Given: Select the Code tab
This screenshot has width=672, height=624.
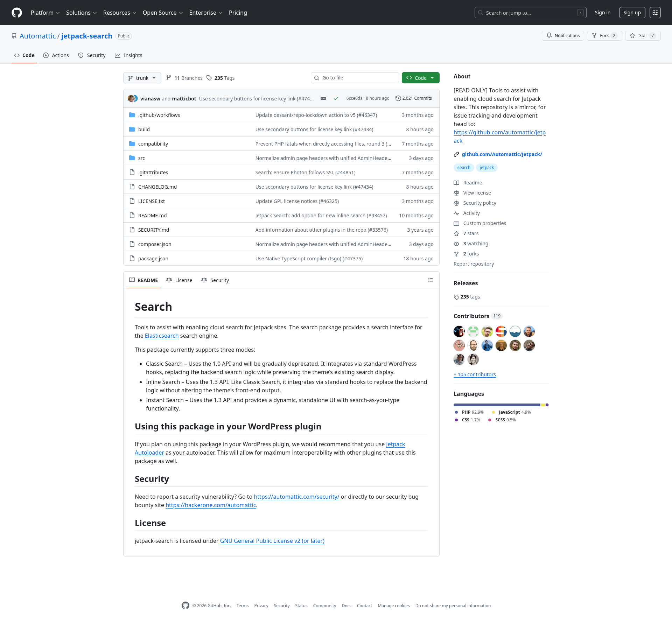Looking at the screenshot, I should coord(24,55).
